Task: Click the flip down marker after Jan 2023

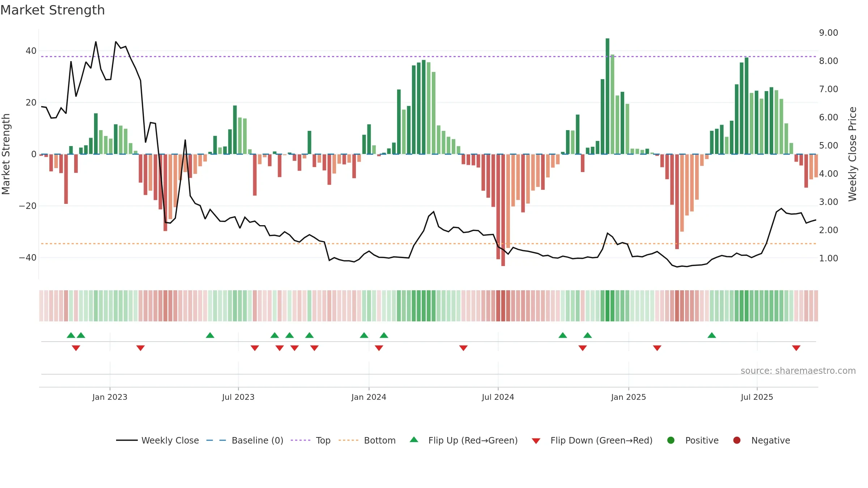Action: pyautogui.click(x=141, y=348)
